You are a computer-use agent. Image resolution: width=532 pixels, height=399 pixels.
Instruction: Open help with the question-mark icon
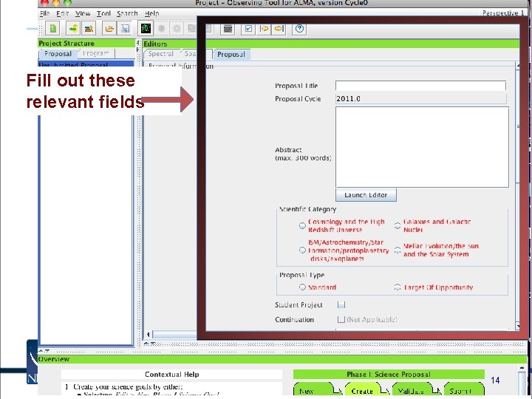click(299, 29)
